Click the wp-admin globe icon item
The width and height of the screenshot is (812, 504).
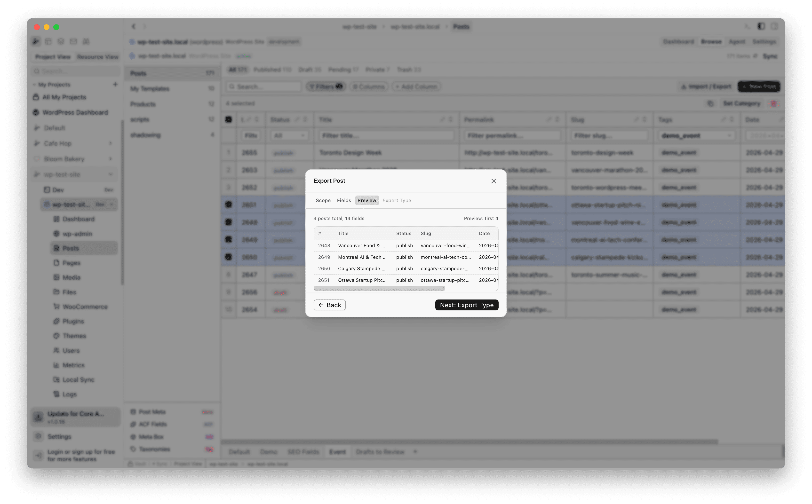pos(56,234)
